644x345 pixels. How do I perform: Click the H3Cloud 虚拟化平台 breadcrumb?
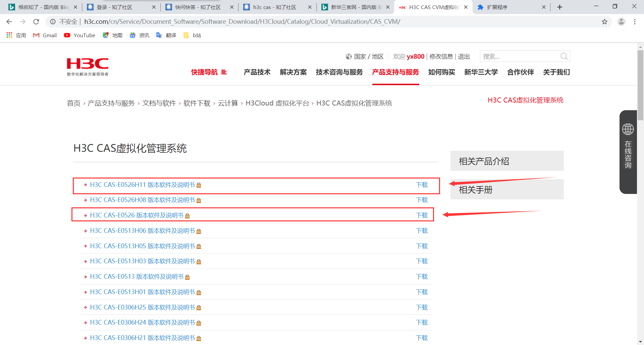tap(277, 103)
